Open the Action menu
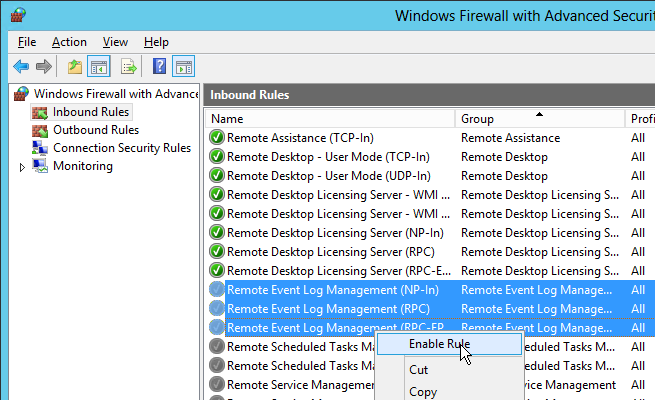Image resolution: width=655 pixels, height=400 pixels. pyautogui.click(x=69, y=42)
